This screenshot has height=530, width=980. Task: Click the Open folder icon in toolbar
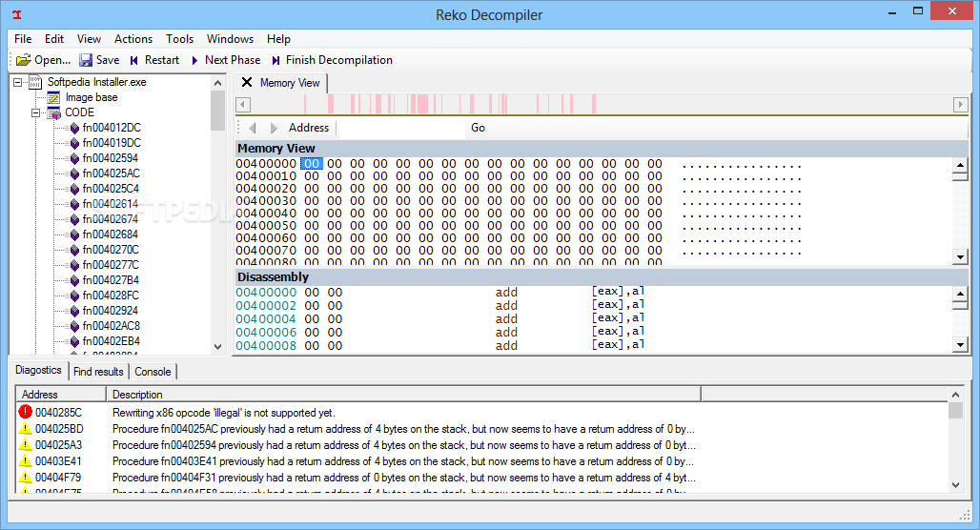(x=23, y=60)
